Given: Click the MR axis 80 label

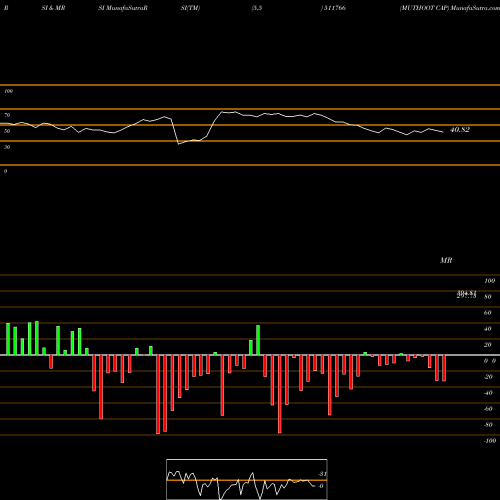Looking at the screenshot, I should 488,297.
